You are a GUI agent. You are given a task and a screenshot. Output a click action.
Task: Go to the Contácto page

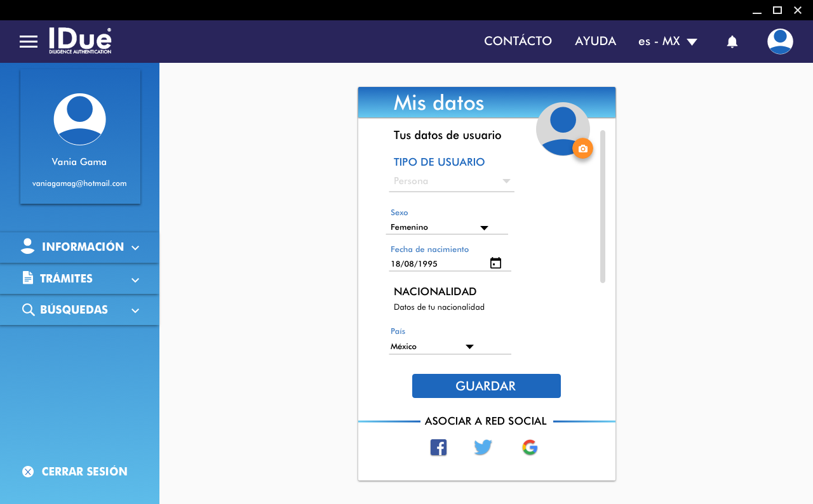tap(518, 41)
